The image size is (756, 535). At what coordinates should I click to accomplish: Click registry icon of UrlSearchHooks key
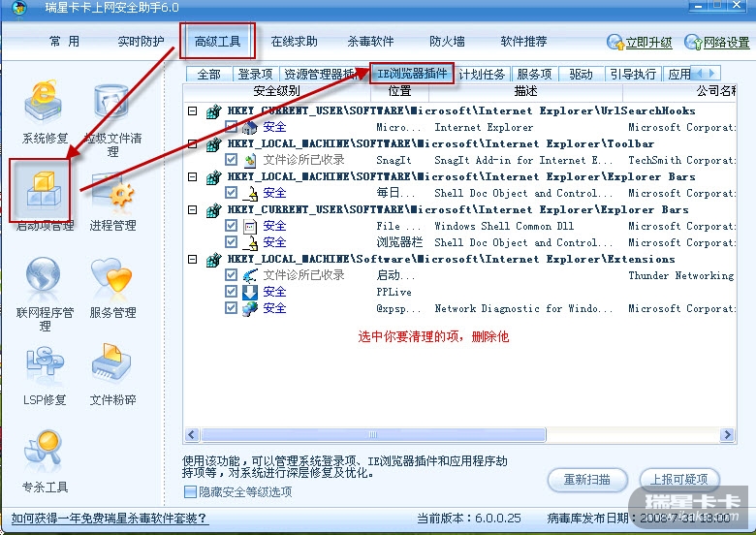[213, 111]
